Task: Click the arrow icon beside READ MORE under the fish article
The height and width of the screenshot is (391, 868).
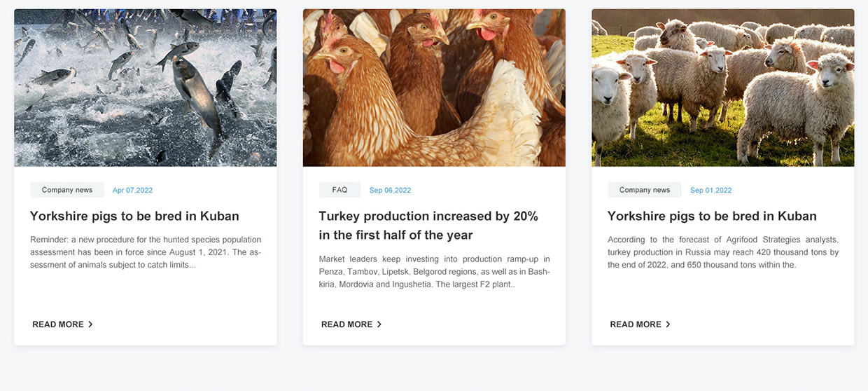Action: [x=90, y=324]
